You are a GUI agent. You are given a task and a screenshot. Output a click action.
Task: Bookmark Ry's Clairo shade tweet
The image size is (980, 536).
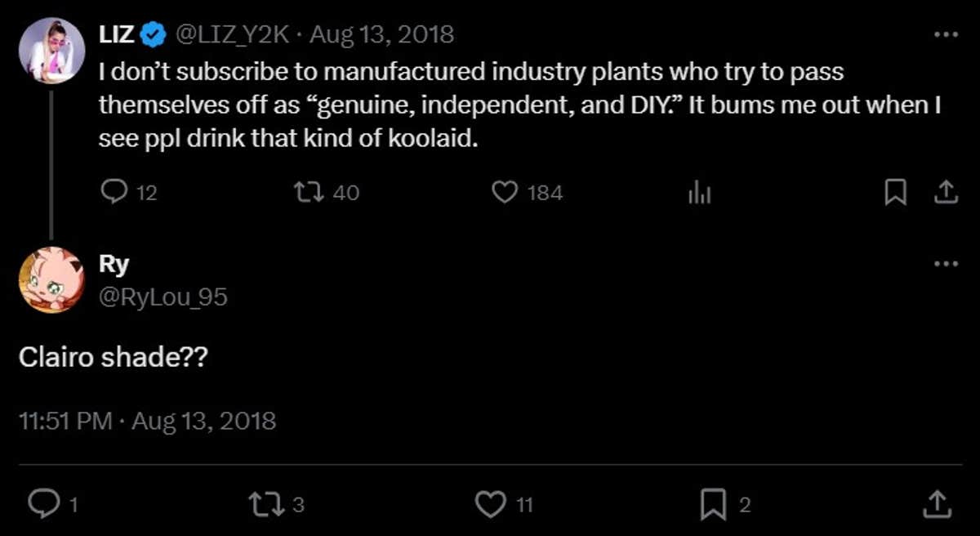[714, 504]
